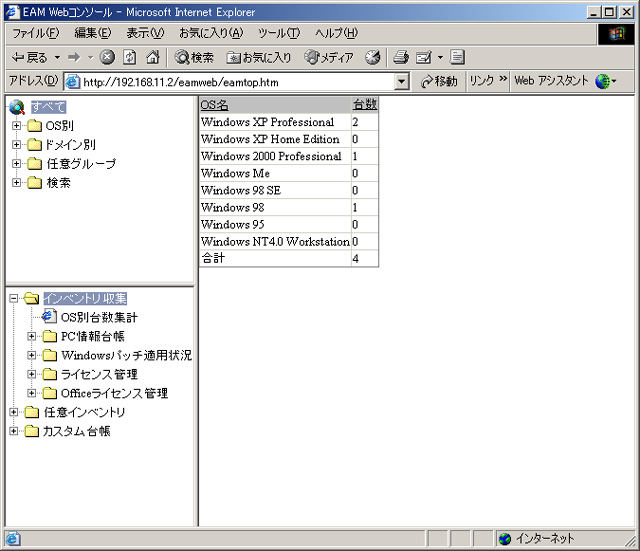640x551 pixels.
Task: Open the 表示(V) menu
Action: [145, 33]
